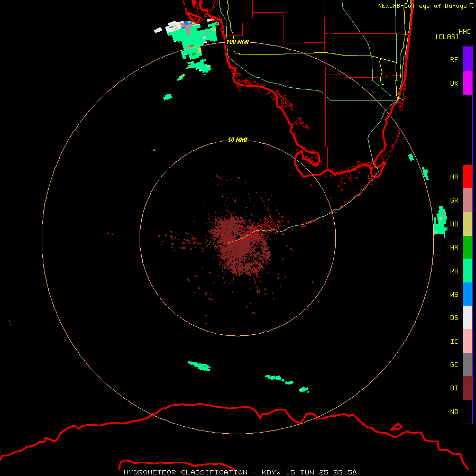The image size is (476, 476).
Task: Click the DS white legend swatch
Action: 467,317
